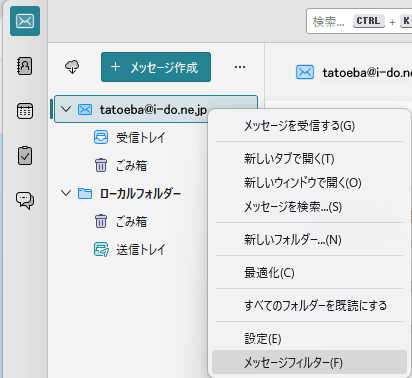This screenshot has width=412, height=378.
Task: Open the three-dots folder pane options
Action: point(240,67)
